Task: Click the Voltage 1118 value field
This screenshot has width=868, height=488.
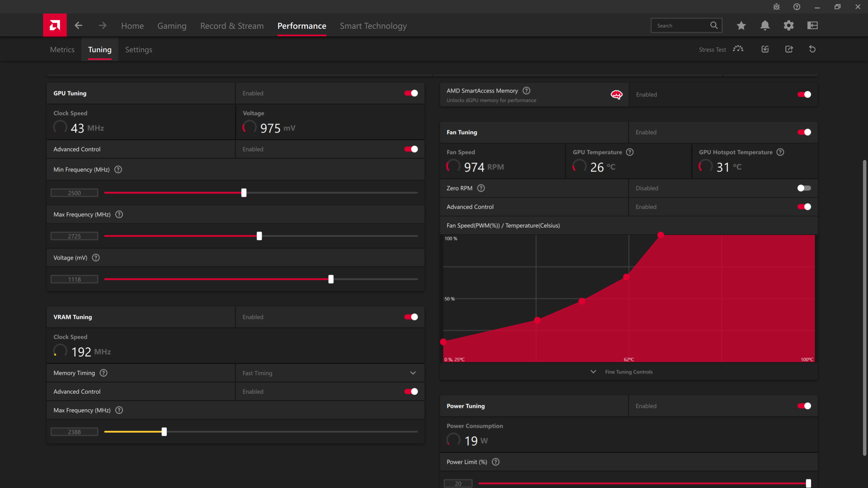Action: [x=74, y=279]
